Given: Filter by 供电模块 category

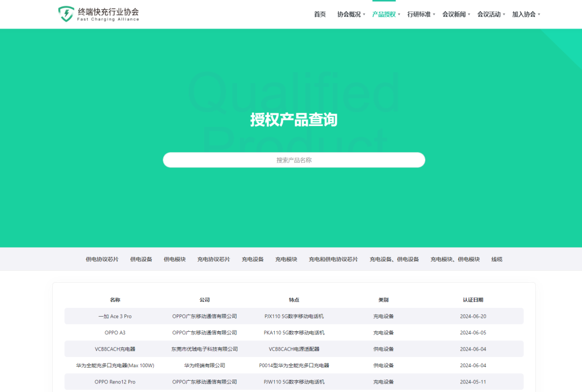Looking at the screenshot, I should click(x=175, y=259).
